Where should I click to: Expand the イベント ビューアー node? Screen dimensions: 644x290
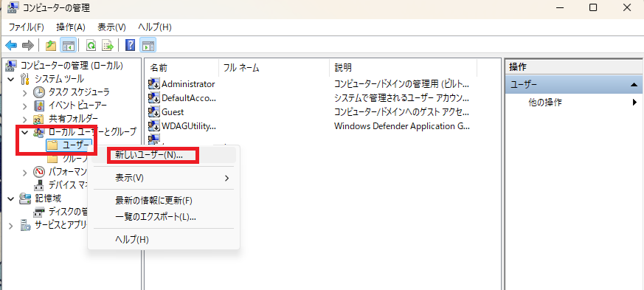coord(26,106)
